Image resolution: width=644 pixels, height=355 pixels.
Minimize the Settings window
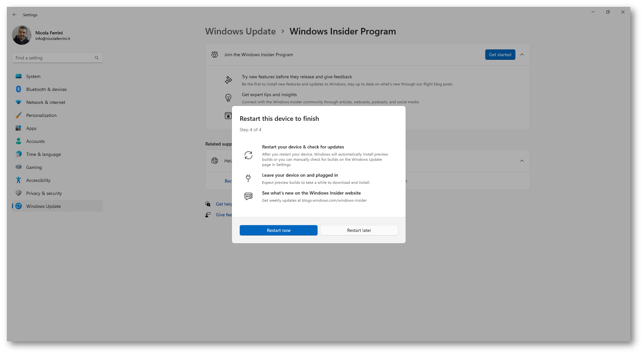[x=593, y=12]
